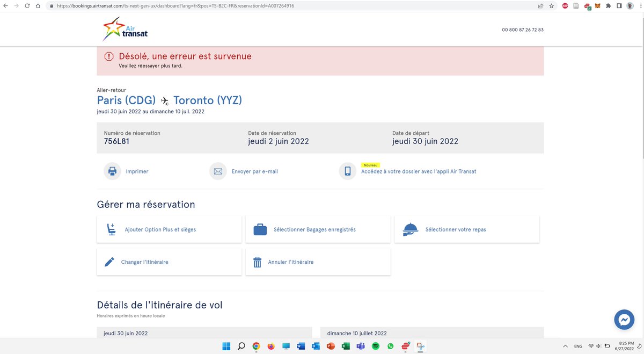
Task: Click reservation number 756L81
Action: pos(116,142)
